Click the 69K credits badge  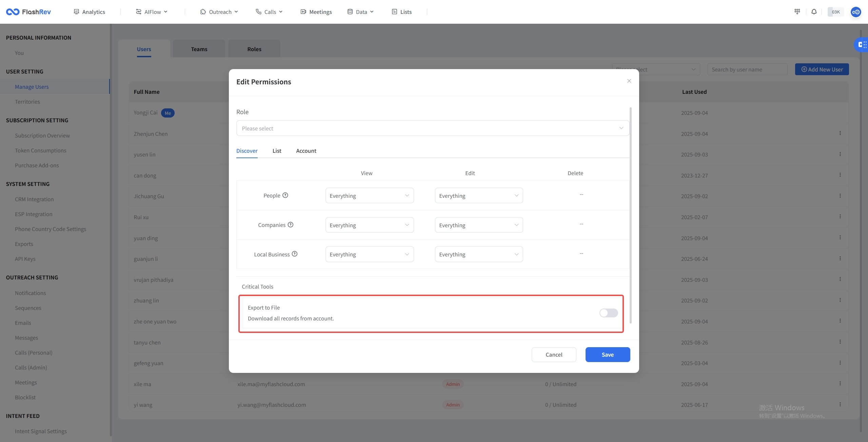836,12
